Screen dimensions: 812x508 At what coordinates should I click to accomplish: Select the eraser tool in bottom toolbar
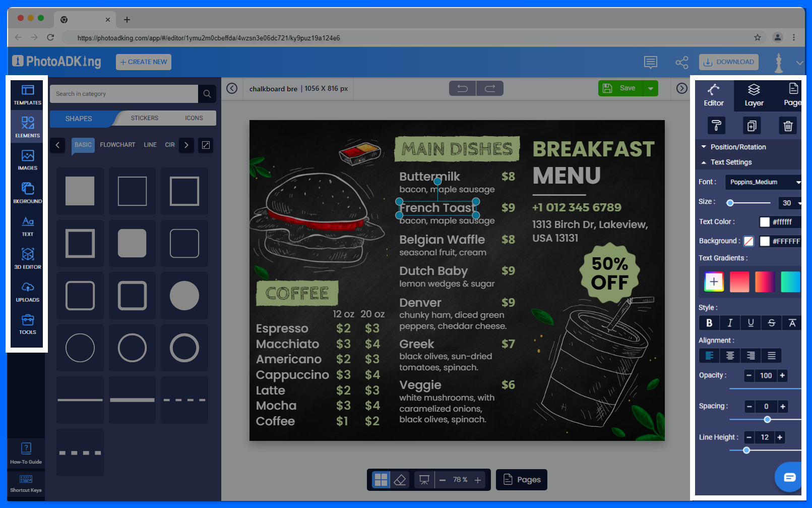click(400, 480)
